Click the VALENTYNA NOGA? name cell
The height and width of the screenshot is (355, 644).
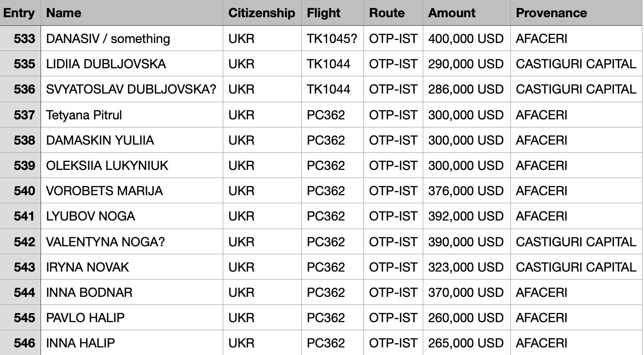coord(132,242)
